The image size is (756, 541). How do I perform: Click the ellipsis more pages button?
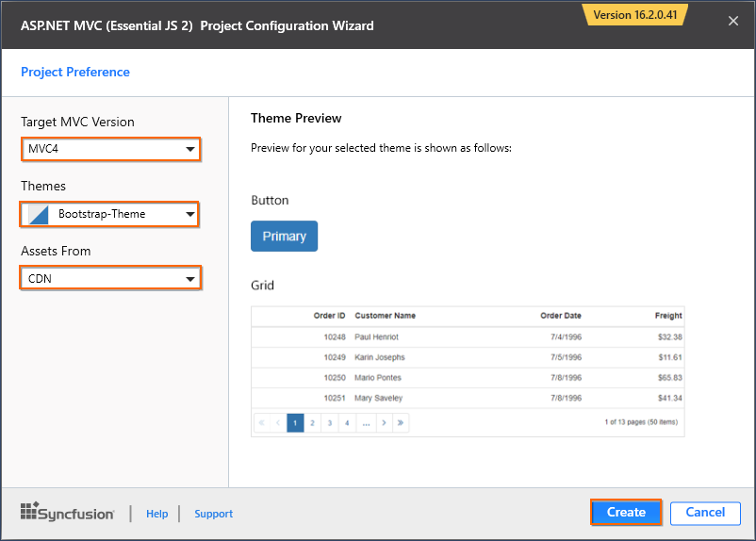tap(365, 423)
